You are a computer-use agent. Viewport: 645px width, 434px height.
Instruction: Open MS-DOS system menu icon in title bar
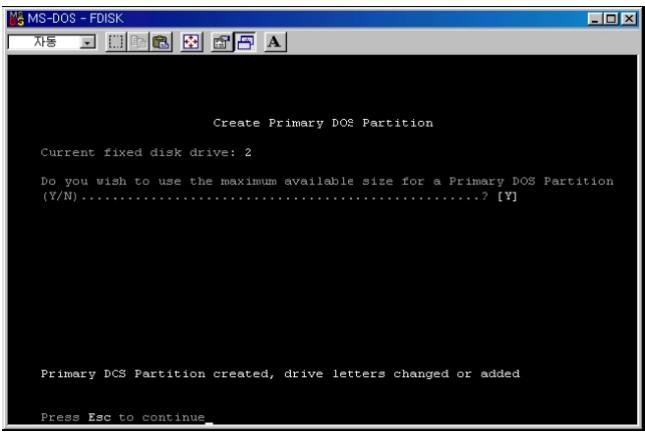pos(16,19)
